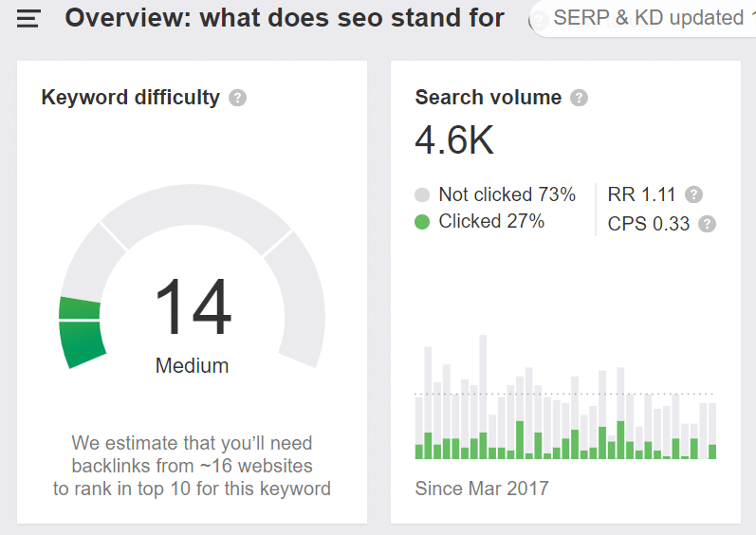
Task: Click the Search volume heading
Action: [488, 98]
